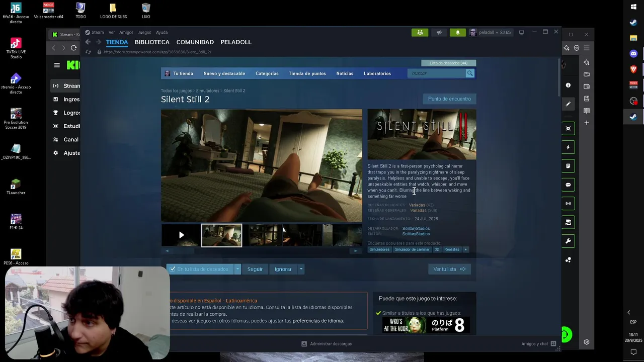
Task: Switch to BIBLIOTECA tab
Action: 152,42
